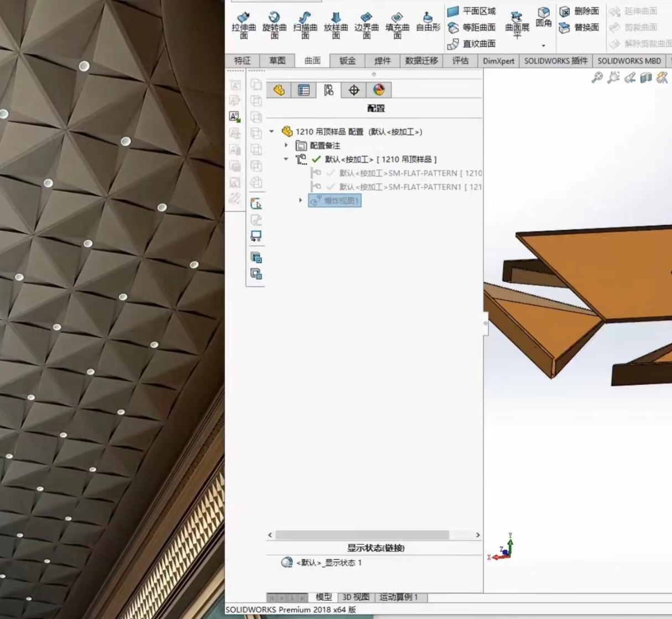Open the FeatureManager design tree tab
This screenshot has height=619, width=672.
click(x=279, y=90)
